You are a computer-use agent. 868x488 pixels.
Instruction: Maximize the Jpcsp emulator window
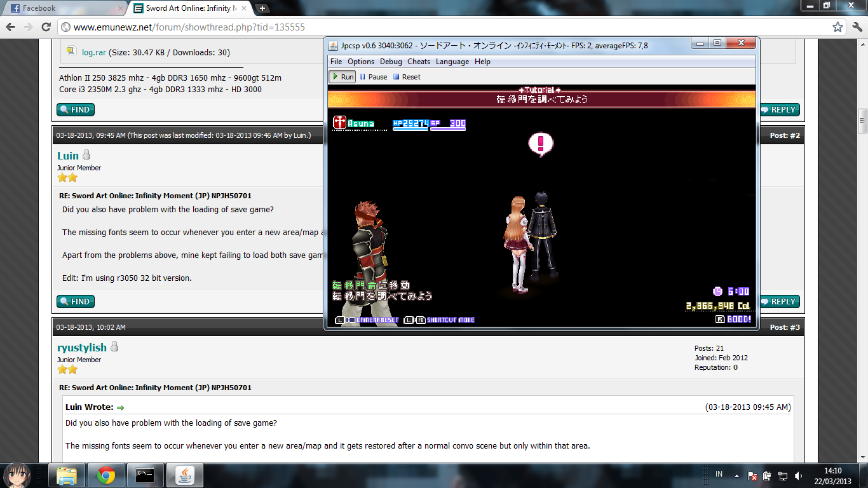click(717, 43)
